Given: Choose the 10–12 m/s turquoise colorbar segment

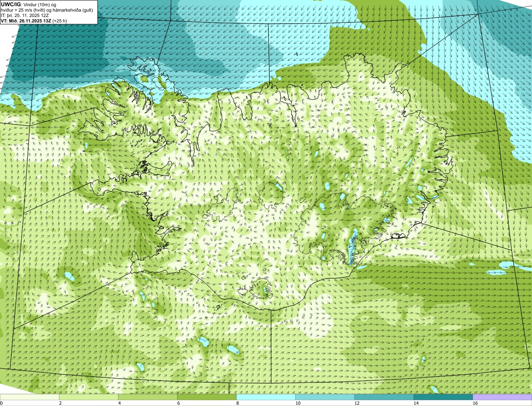Looking at the screenshot, I should coord(325,397).
